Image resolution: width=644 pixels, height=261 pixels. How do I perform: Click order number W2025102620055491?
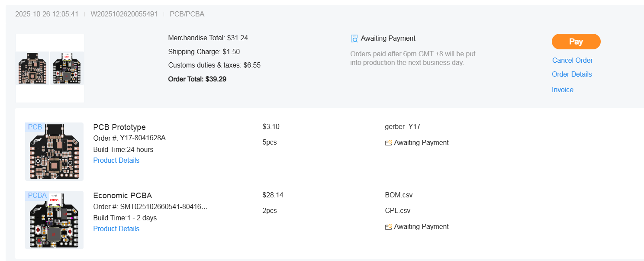coord(124,14)
